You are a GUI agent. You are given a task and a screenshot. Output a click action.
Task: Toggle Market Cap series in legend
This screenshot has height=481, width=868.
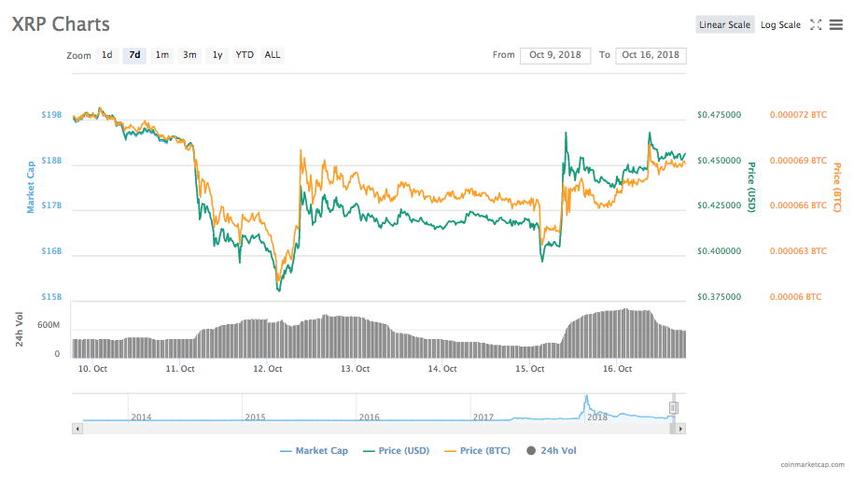[x=314, y=450]
